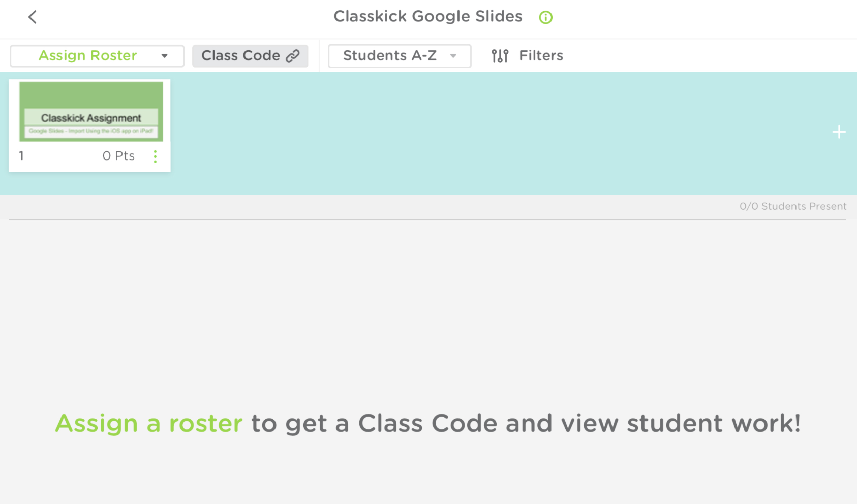The height and width of the screenshot is (504, 857).
Task: Open the slide's three-dot options menu
Action: tap(155, 156)
